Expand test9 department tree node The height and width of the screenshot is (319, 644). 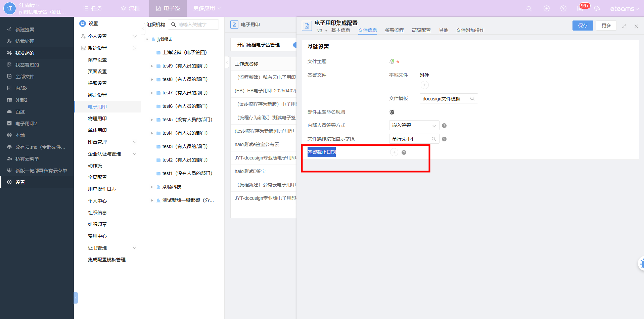152,66
